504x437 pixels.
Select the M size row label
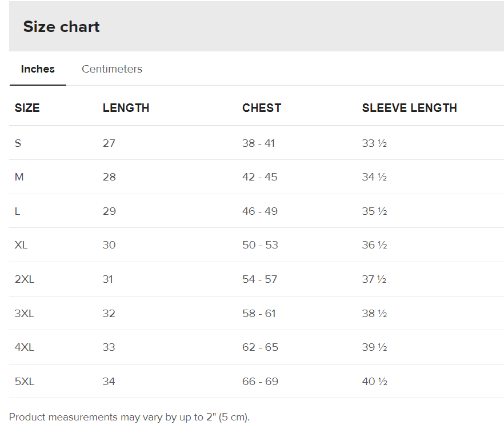[x=19, y=177]
